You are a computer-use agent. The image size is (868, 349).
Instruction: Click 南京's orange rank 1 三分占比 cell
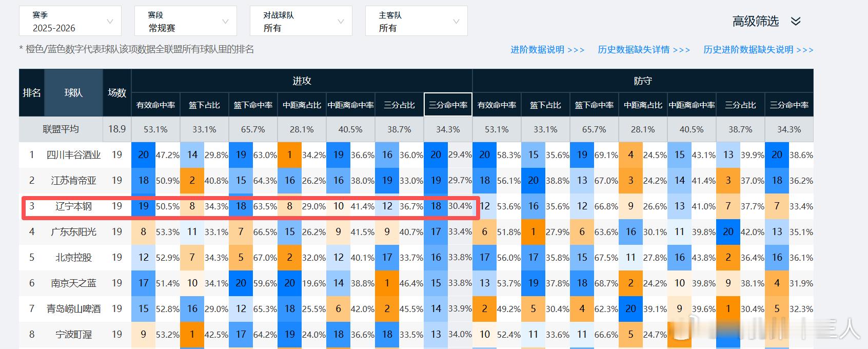pos(387,283)
